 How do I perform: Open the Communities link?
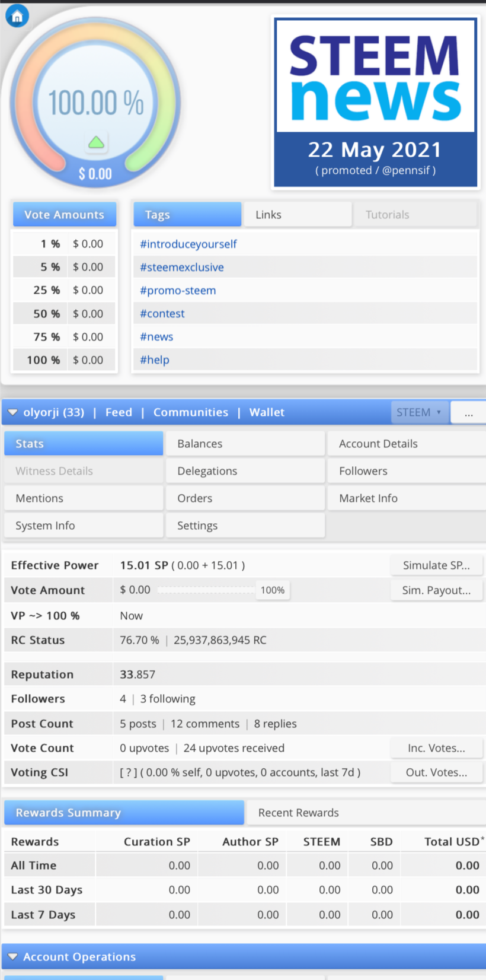pyautogui.click(x=191, y=412)
